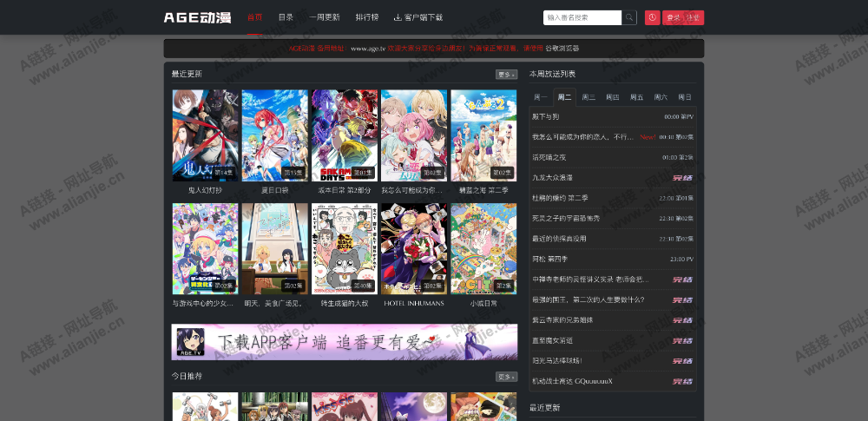Open 明天,美食广场见 poster thumbnail
The width and height of the screenshot is (868, 421).
click(275, 249)
